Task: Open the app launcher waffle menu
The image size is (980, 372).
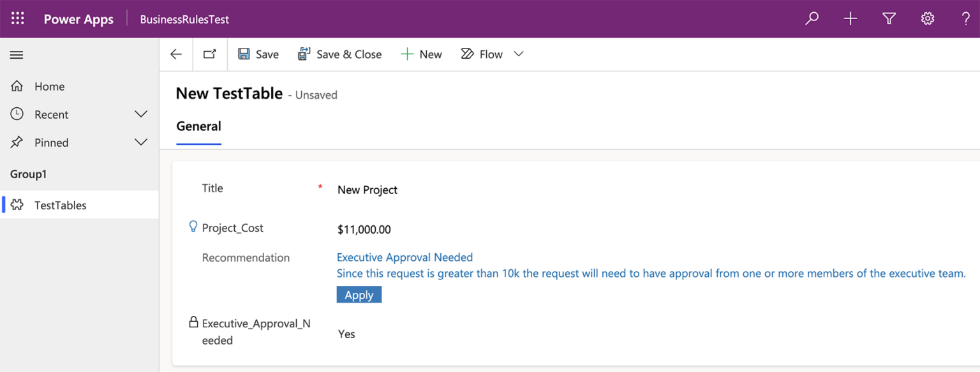Action: [17, 18]
